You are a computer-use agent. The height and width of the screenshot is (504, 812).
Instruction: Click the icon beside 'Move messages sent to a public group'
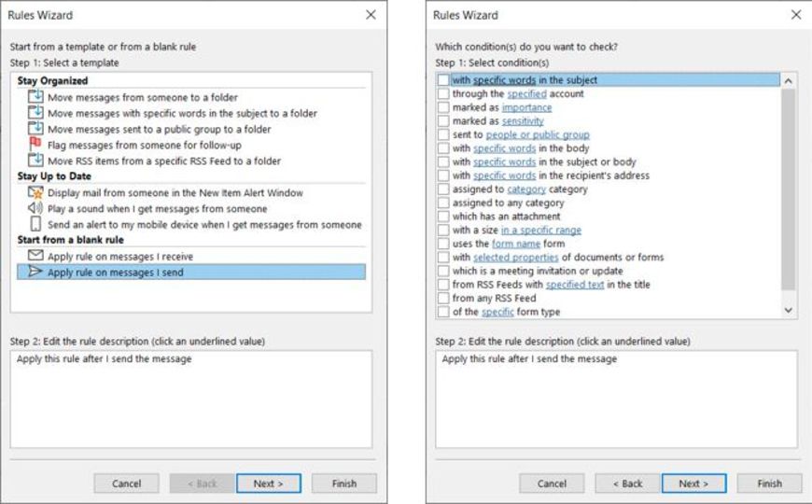35,129
